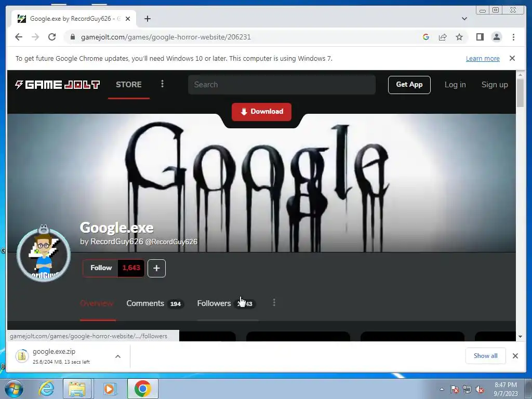Screen dimensions: 532x399
Task: Close the Google.exe by RecordGuy626 tab
Action: tap(128, 19)
